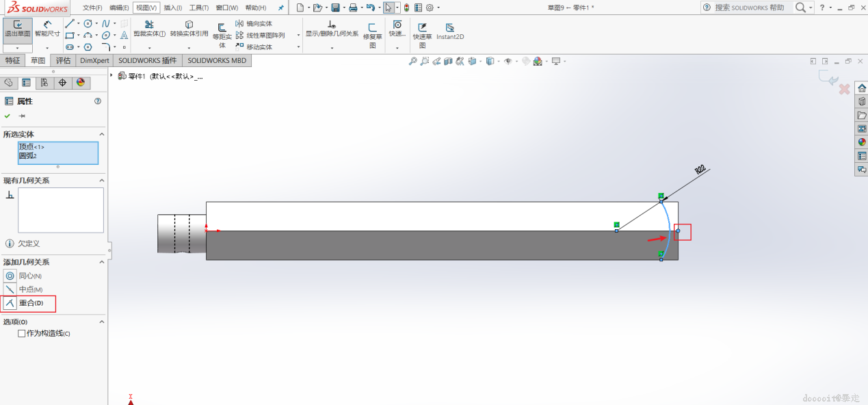This screenshot has width=868, height=405.
Task: Click the 剪裁实体 trim entities tool
Action: pos(149,29)
